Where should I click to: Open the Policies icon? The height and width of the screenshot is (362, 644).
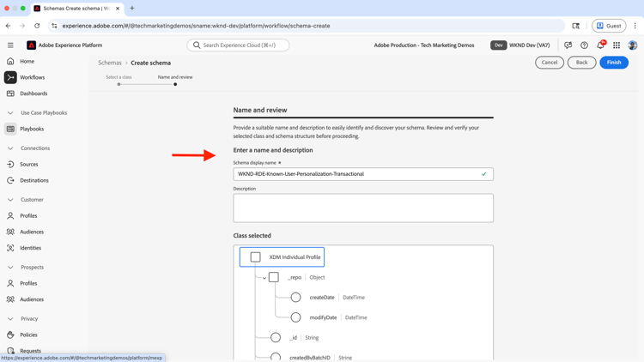coord(10,335)
